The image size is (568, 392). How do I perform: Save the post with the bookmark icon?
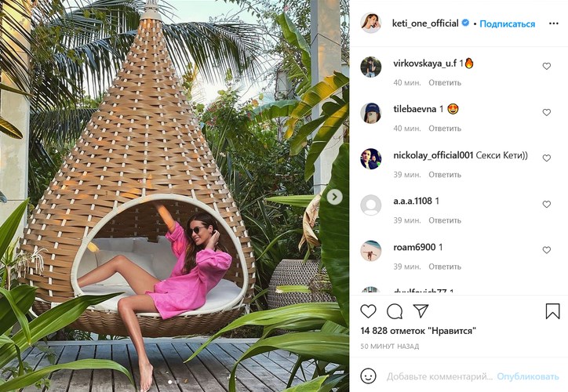(552, 311)
